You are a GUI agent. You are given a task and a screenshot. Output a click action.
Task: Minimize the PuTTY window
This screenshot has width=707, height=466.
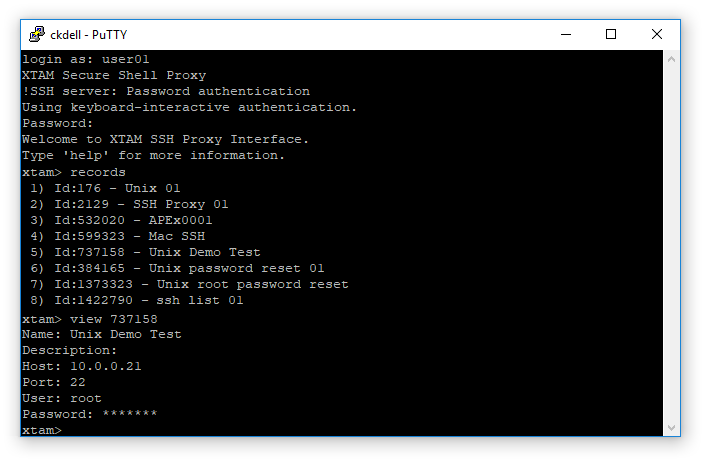565,34
